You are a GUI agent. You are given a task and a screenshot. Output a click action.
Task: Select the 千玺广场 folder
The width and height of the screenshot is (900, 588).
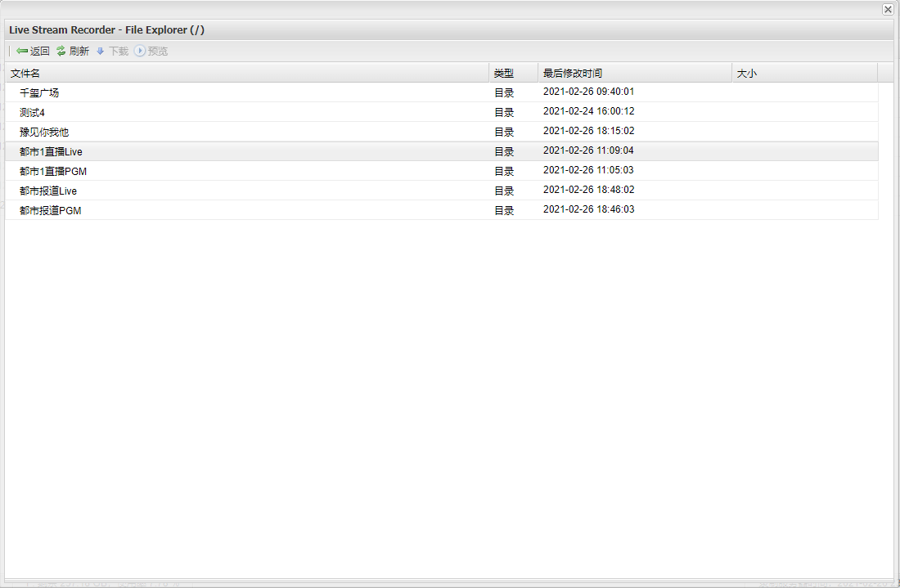(39, 92)
